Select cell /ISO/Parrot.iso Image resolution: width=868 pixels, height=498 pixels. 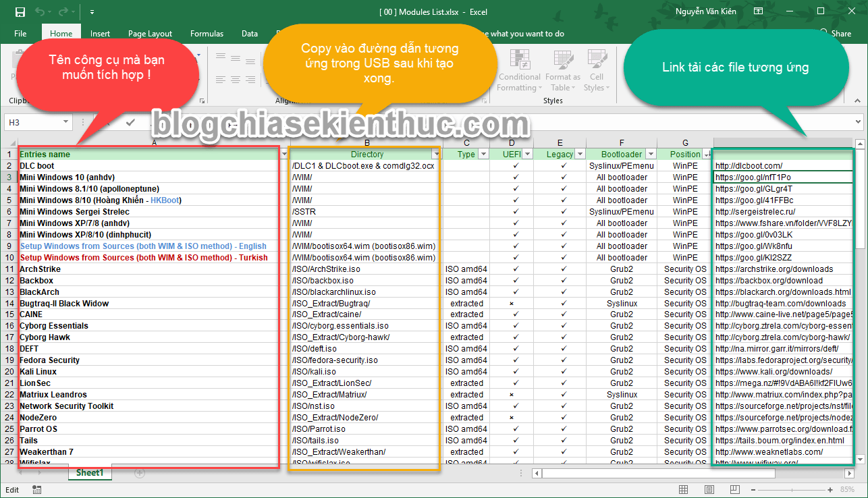[365, 429]
